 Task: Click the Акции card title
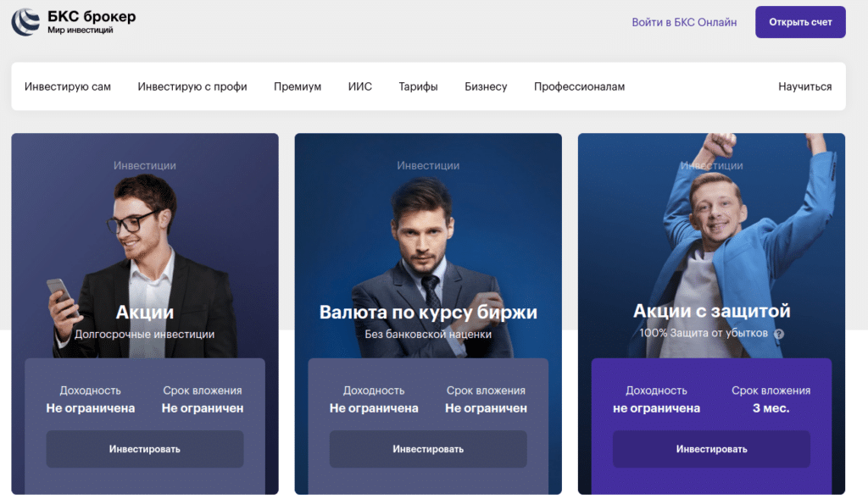(x=144, y=312)
